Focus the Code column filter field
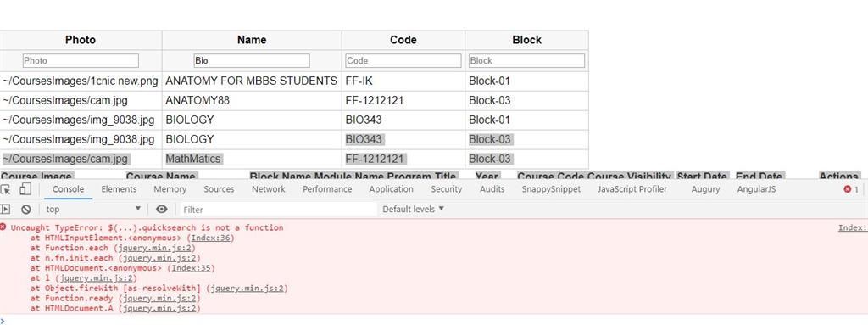The image size is (868, 325). pos(403,60)
